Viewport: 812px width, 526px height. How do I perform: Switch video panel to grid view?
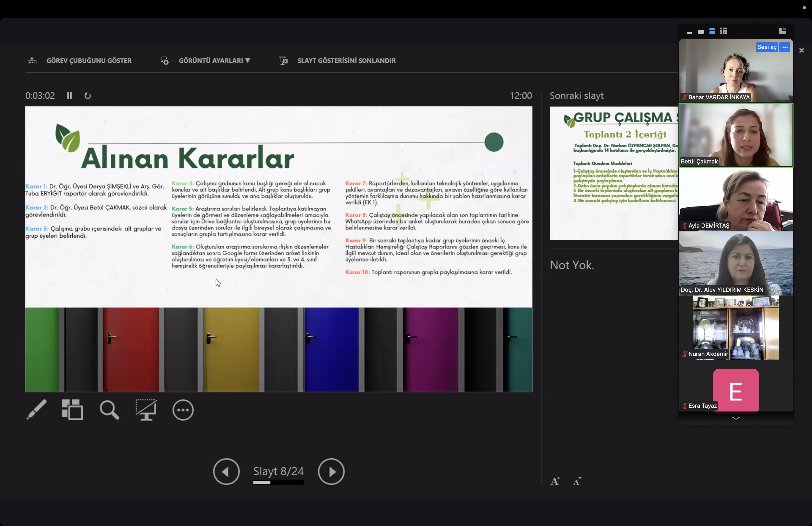click(724, 31)
